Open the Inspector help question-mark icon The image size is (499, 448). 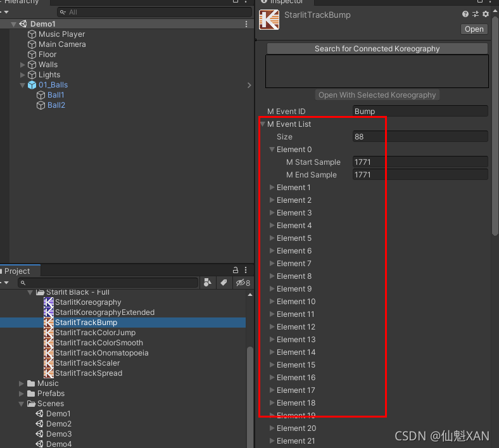465,14
